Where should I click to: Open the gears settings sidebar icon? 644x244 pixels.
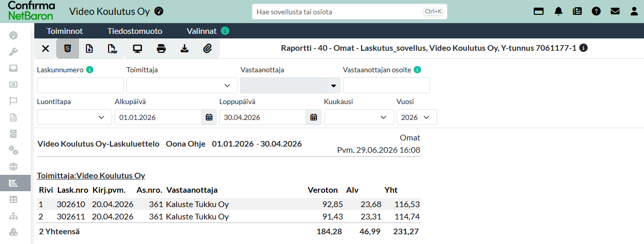pos(14,150)
